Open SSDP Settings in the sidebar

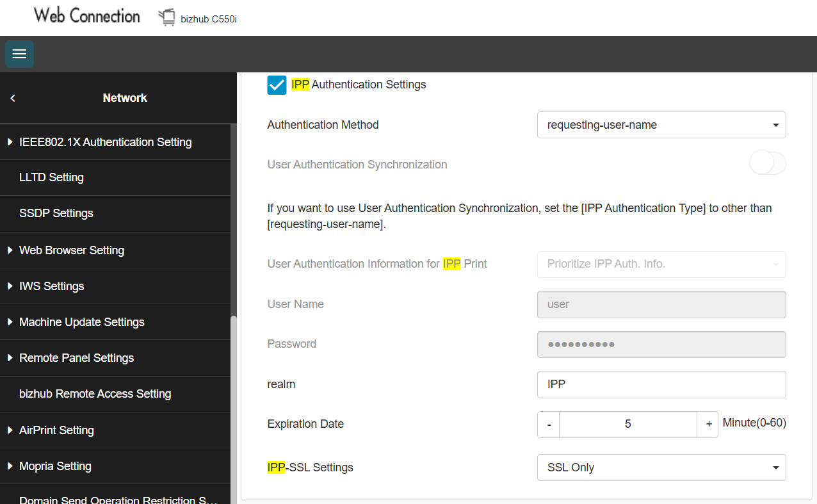56,213
